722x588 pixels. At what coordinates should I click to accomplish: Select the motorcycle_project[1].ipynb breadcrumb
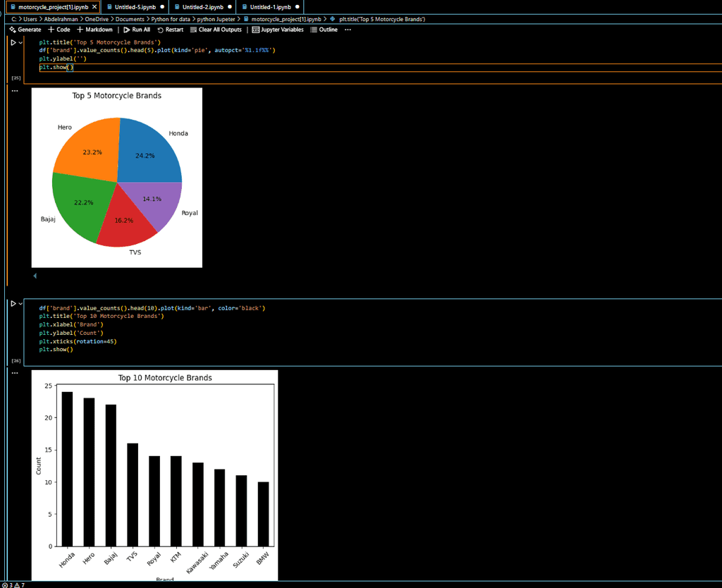282,19
